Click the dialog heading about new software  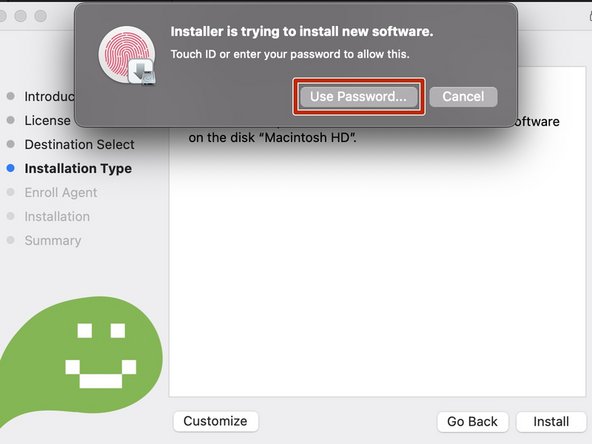tap(302, 31)
